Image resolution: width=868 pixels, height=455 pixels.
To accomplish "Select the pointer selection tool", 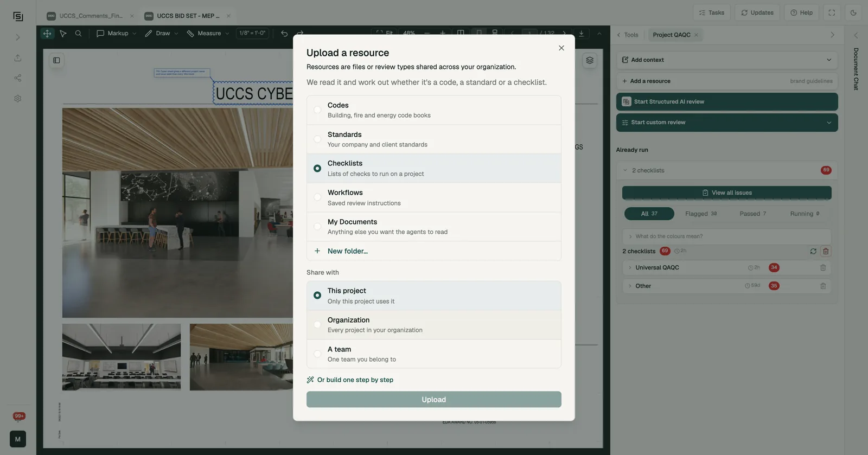I will [x=63, y=34].
